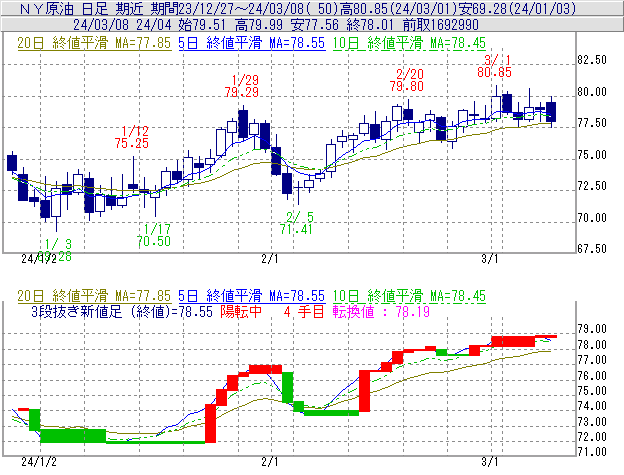The height and width of the screenshot is (475, 624).
Task: Click the 2/1 date label on upper chart
Action: [x=270, y=259]
